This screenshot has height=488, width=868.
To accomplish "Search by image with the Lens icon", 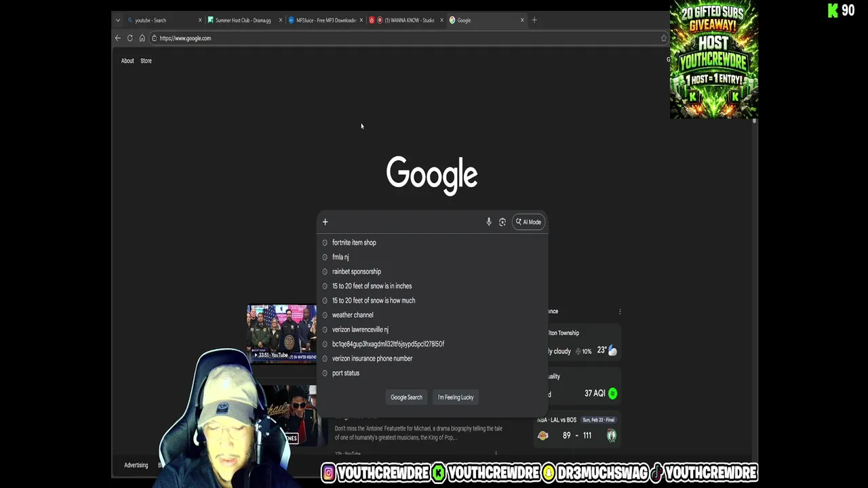I will click(502, 222).
